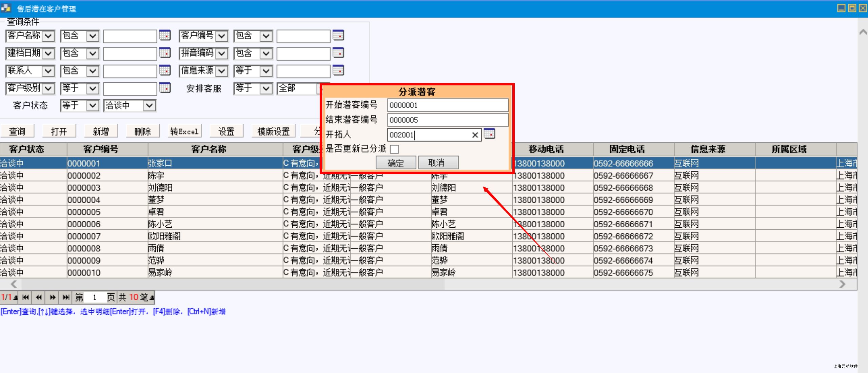Jump to the last results page
868x373 pixels.
[66, 297]
